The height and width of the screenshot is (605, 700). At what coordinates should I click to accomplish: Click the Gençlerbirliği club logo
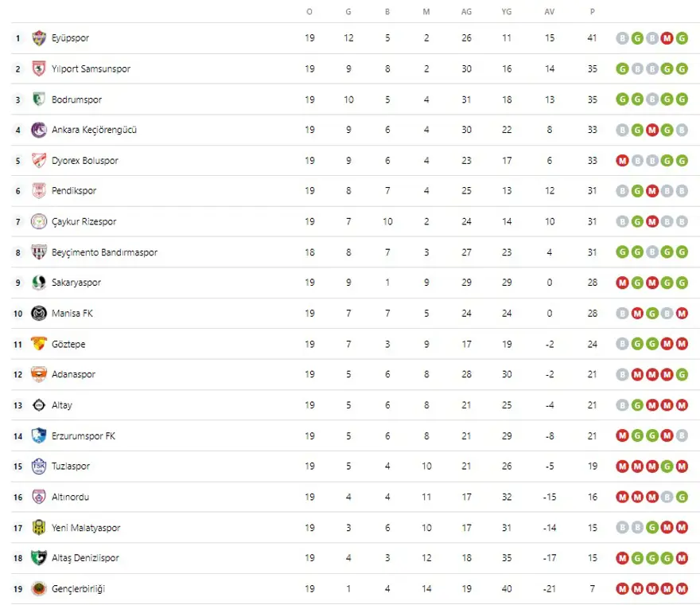click(x=39, y=589)
